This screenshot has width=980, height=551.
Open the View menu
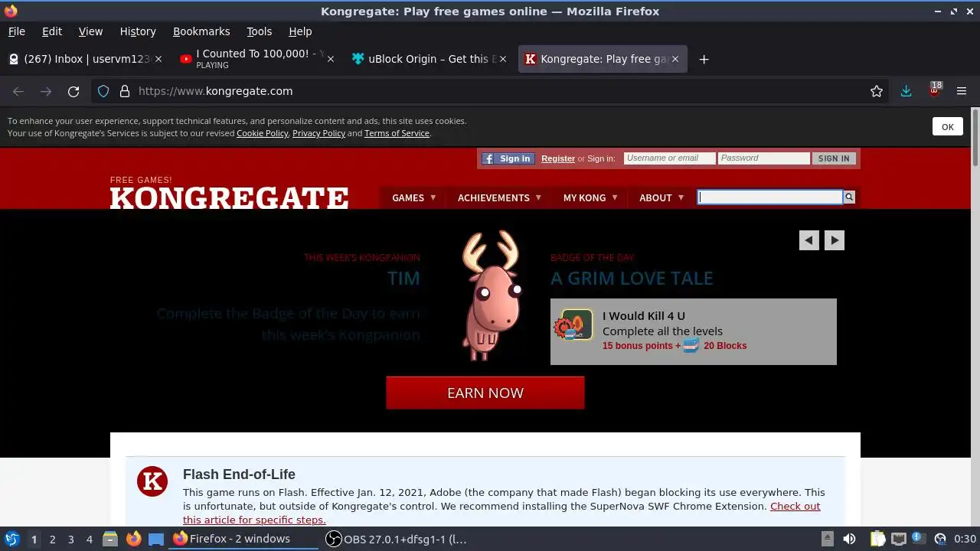90,31
